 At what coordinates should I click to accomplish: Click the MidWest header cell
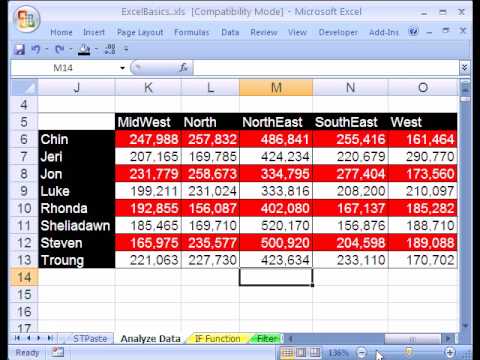[x=148, y=122]
